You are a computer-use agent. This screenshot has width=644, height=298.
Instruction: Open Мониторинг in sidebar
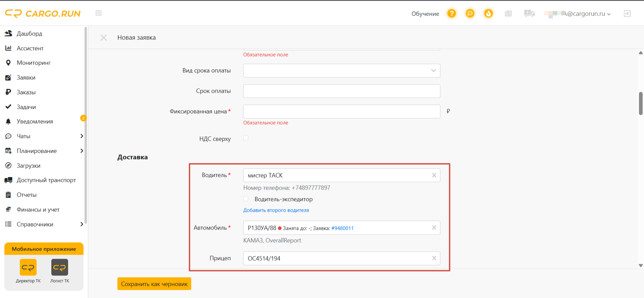coord(34,63)
